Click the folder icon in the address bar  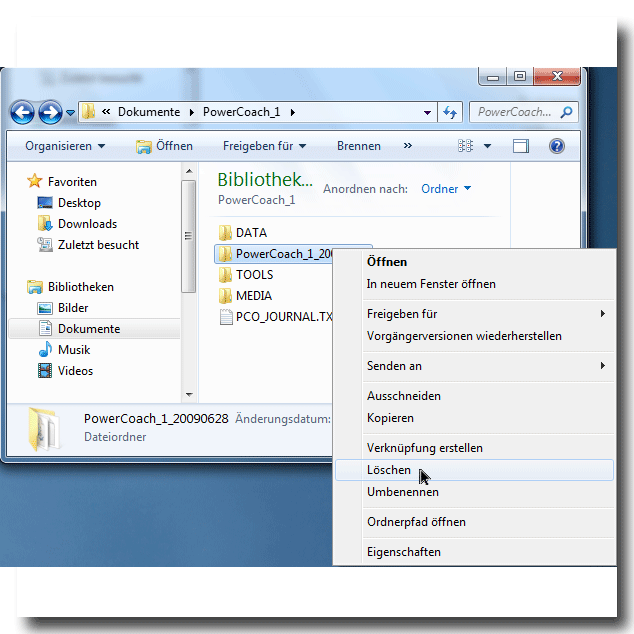click(x=89, y=112)
